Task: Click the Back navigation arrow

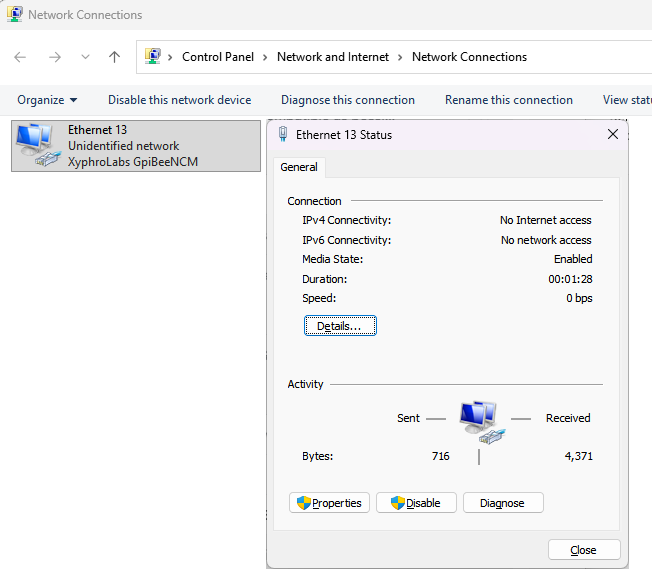Action: 20,57
